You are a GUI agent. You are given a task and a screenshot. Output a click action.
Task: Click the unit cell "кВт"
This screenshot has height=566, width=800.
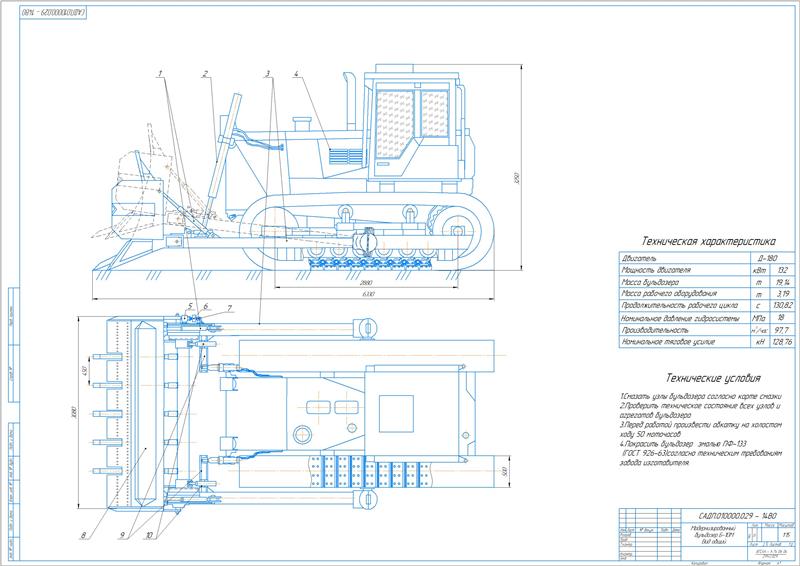click(759, 270)
